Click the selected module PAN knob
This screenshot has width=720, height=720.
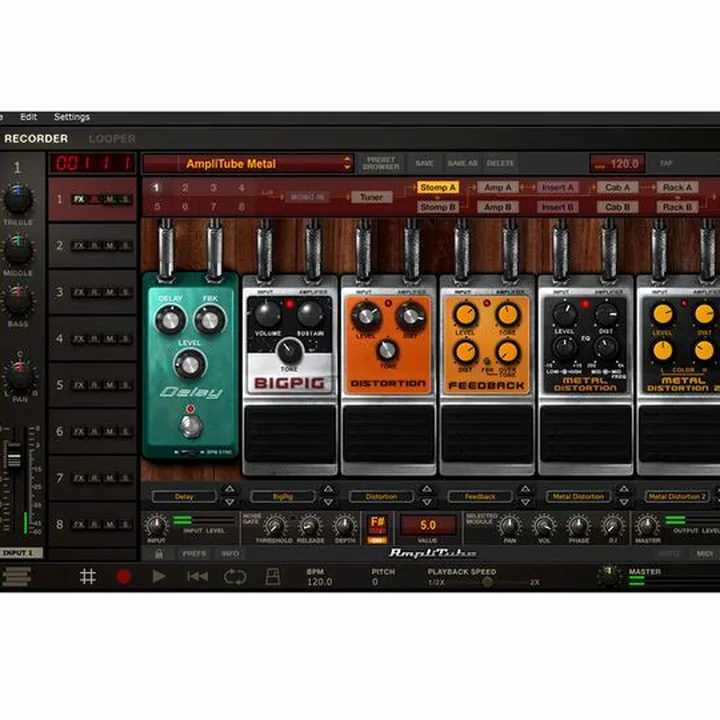click(509, 526)
